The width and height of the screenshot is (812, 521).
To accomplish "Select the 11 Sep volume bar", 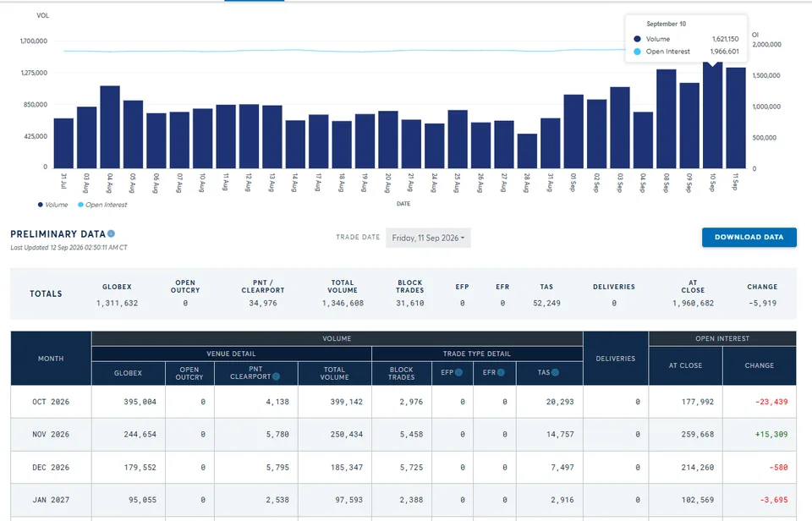I will (736, 118).
